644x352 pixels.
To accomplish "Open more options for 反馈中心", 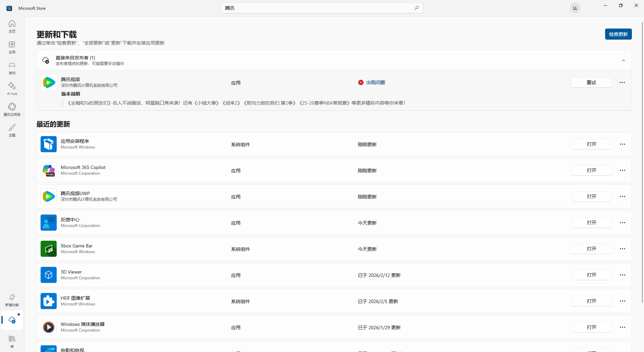I will point(623,223).
